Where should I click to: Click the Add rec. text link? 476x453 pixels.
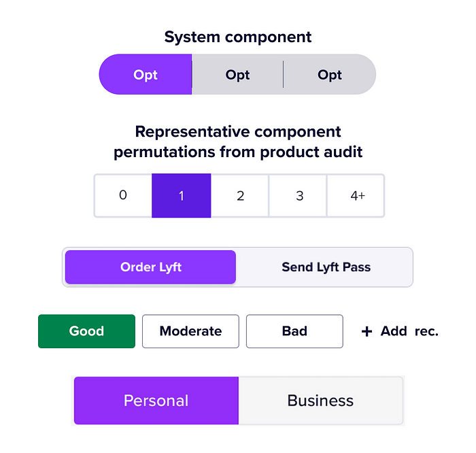[x=409, y=331]
